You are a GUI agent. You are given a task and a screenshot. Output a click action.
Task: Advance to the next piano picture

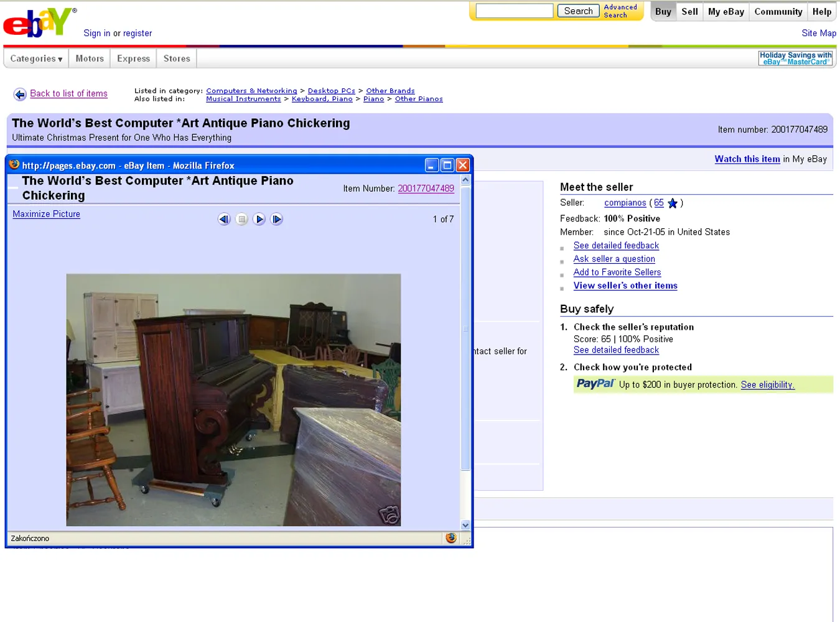coord(259,219)
